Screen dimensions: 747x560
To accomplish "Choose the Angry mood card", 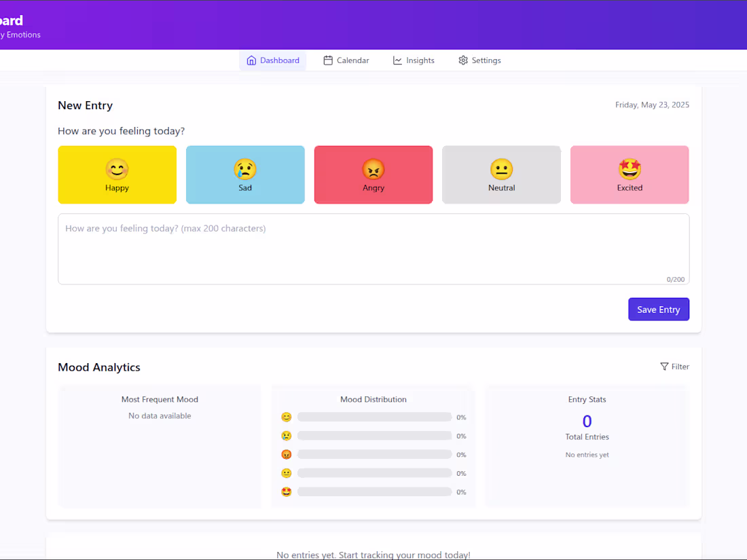I will [373, 174].
